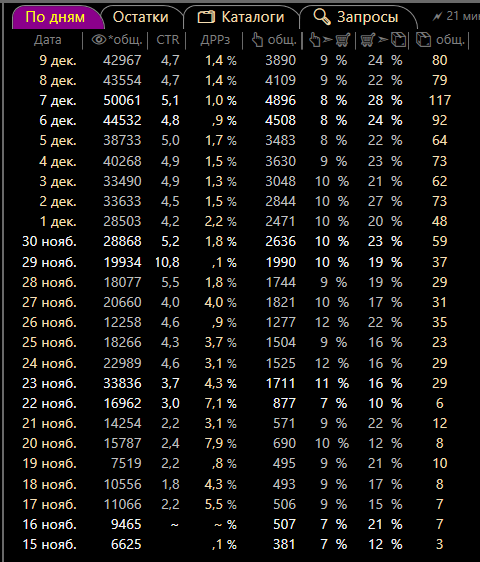480x562 pixels.
Task: Click the magnifier icon on Запросы tab
Action: pos(322,17)
